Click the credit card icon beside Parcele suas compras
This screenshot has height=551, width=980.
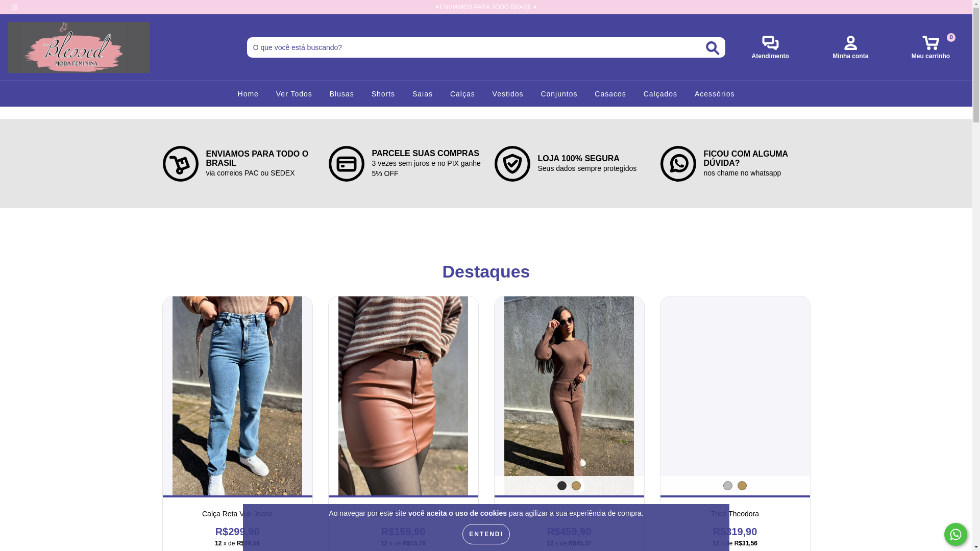346,164
